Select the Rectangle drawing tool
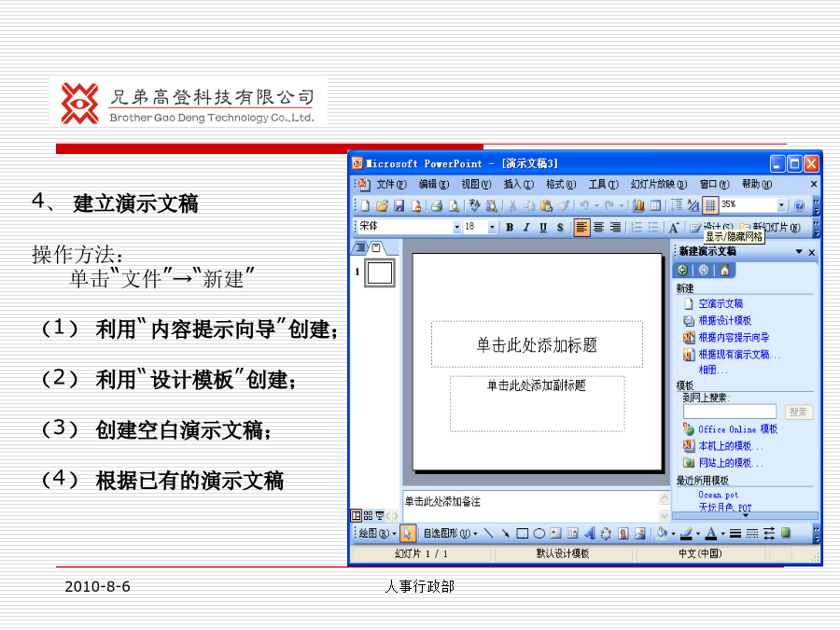The image size is (840, 630). tap(523, 534)
